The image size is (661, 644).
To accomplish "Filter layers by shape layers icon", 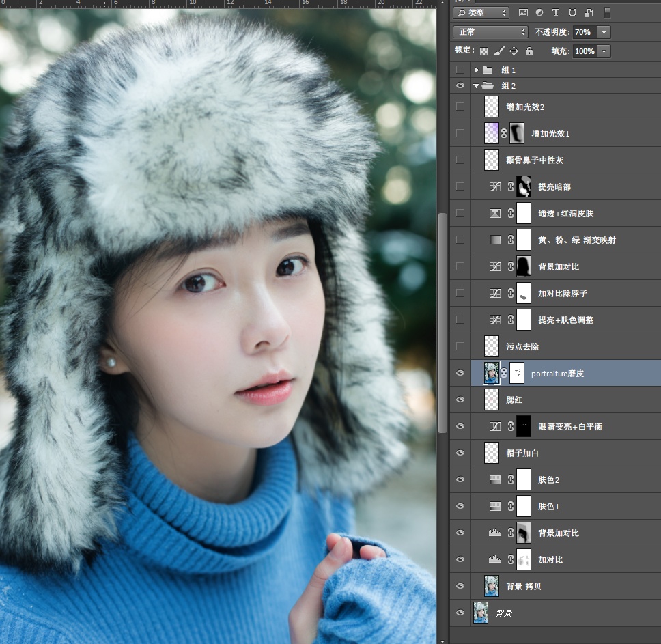I will coord(572,13).
